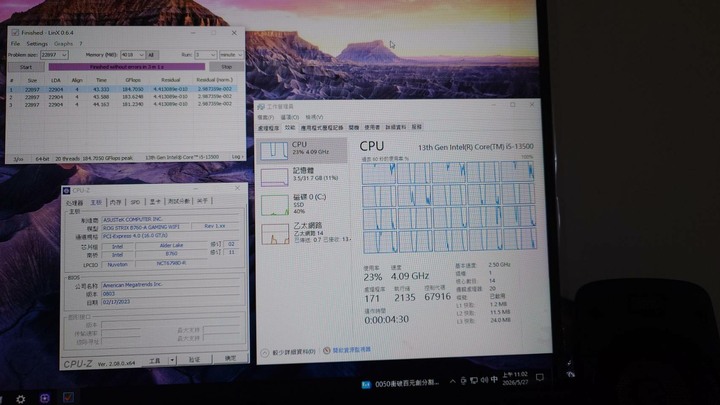Image resolution: width=720 pixels, height=405 pixels.
Task: Click the Start button in LinX
Action: pyautogui.click(x=26, y=67)
